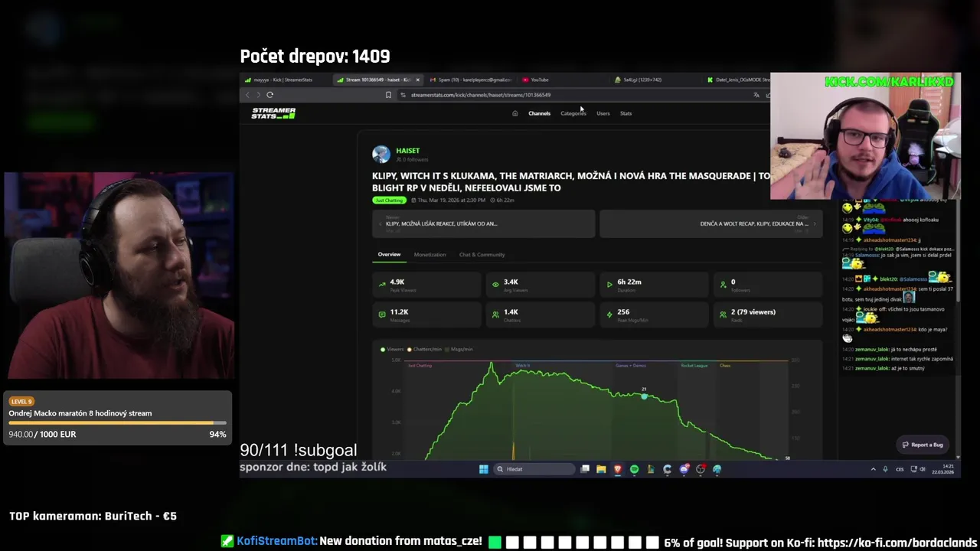Open Spotify from the taskbar
980x551 pixels.
[x=634, y=469]
